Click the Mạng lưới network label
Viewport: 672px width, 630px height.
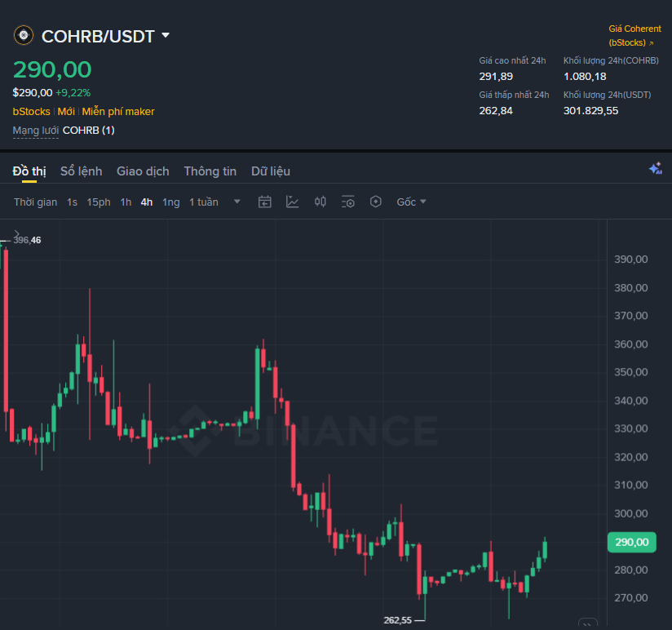pos(36,131)
